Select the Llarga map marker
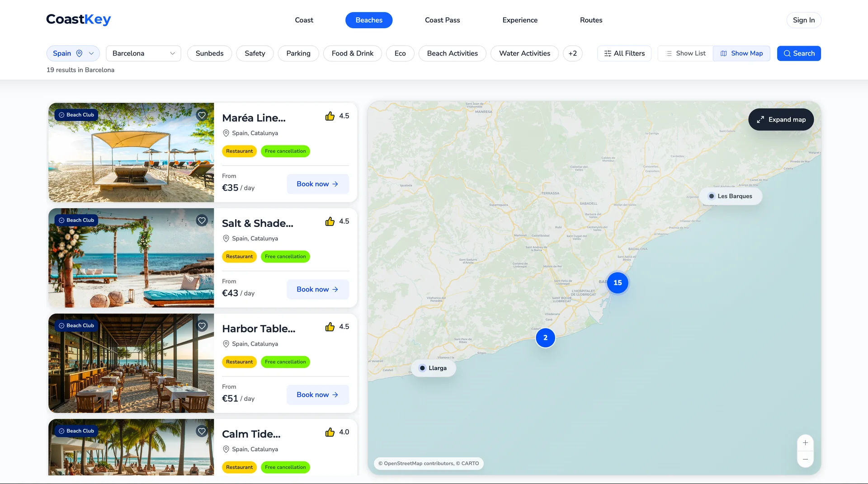Image resolution: width=868 pixels, height=484 pixels. coord(433,368)
